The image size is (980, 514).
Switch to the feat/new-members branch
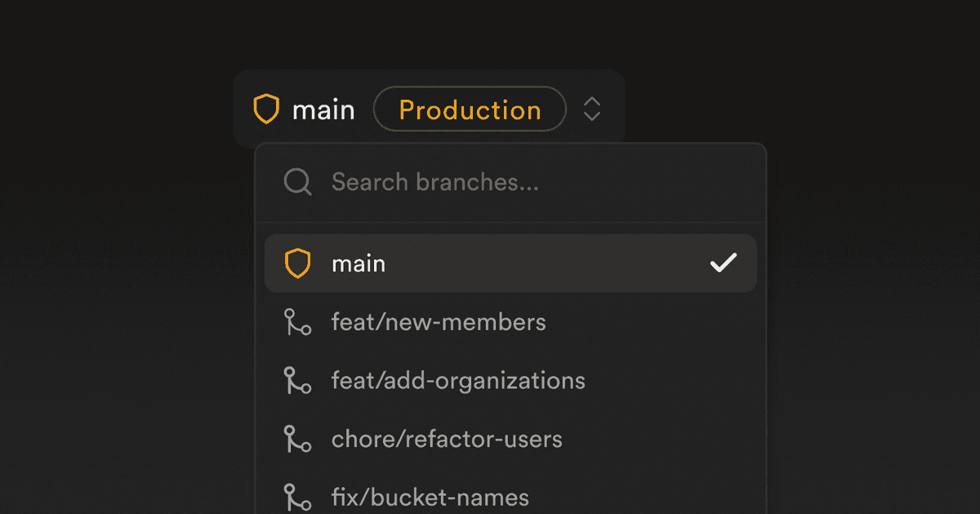click(x=439, y=322)
